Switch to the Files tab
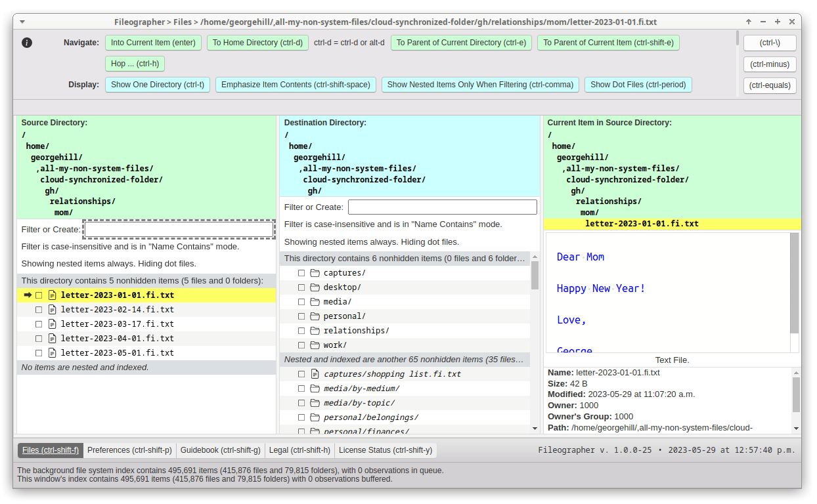Image resolution: width=817 pixels, height=504 pixels. [51, 450]
